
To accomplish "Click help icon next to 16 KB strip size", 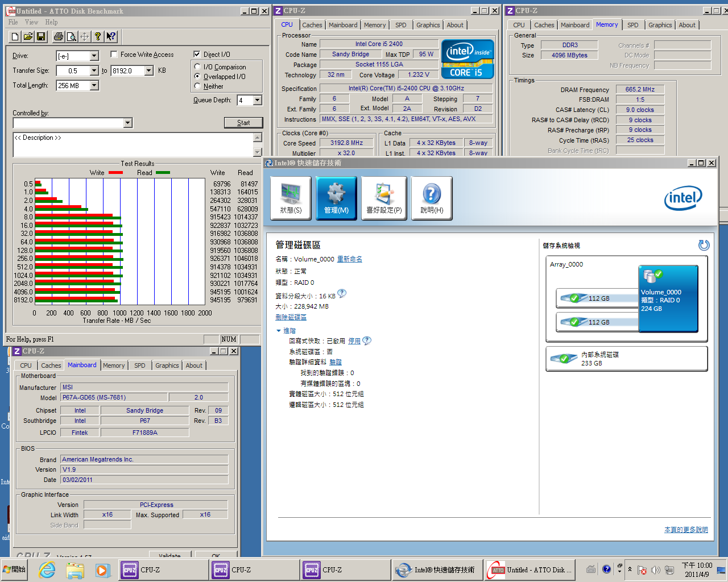I will (x=342, y=294).
